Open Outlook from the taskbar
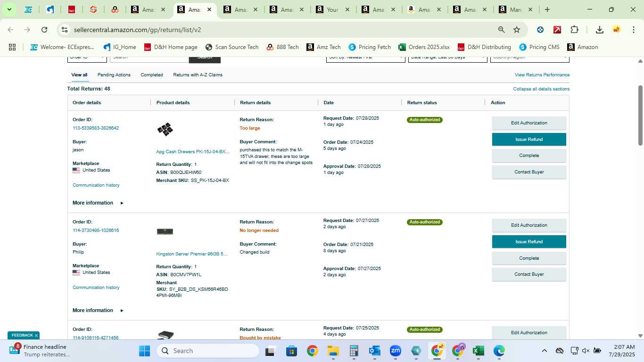 374,351
